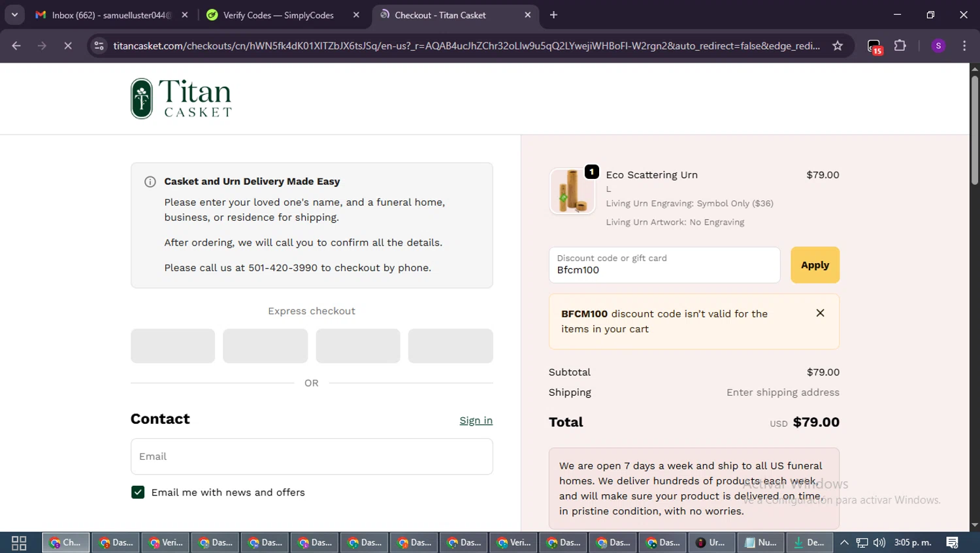
Task: Open a new browser tab
Action: pos(553,15)
